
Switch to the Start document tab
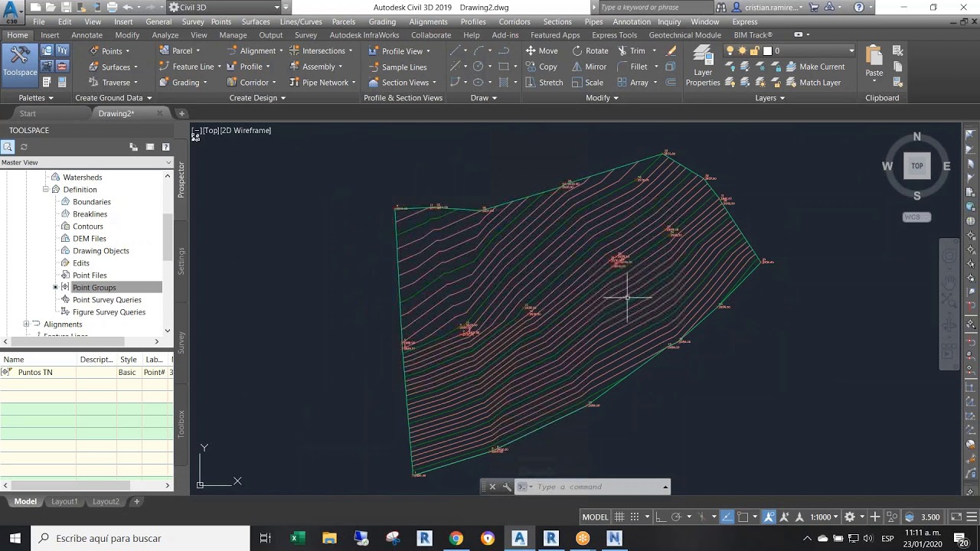28,113
